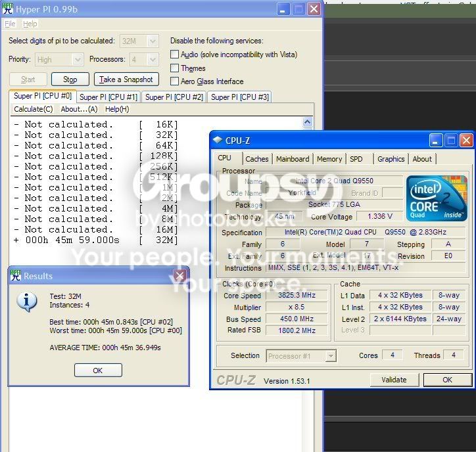Click the Specification field Q9550 @ 2.83GHz
The image size is (476, 452).
tap(366, 233)
